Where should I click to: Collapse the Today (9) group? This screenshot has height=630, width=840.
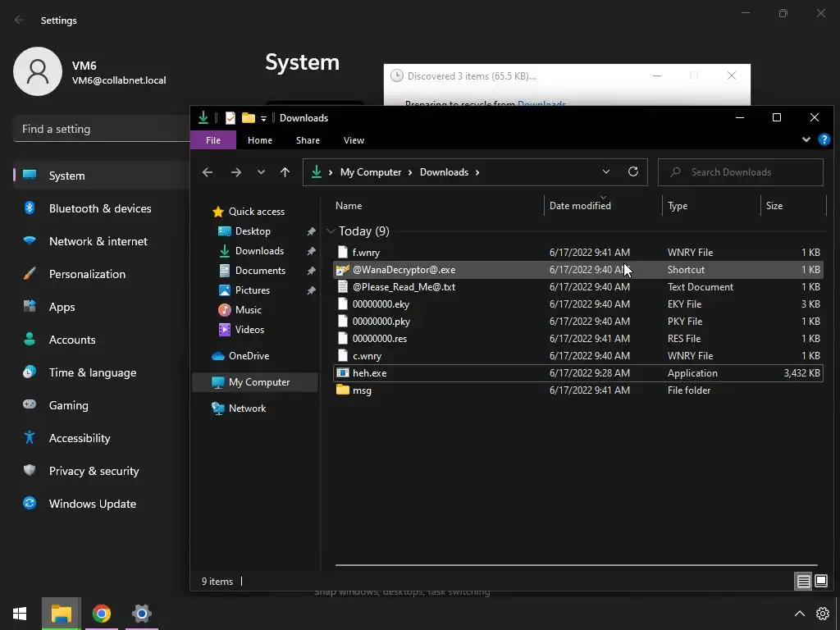[331, 231]
